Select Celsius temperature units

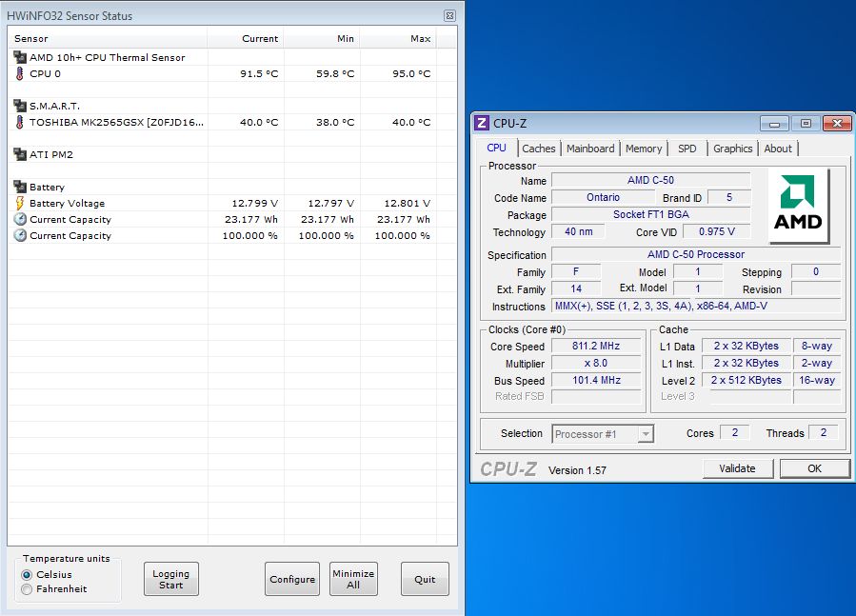(x=27, y=574)
